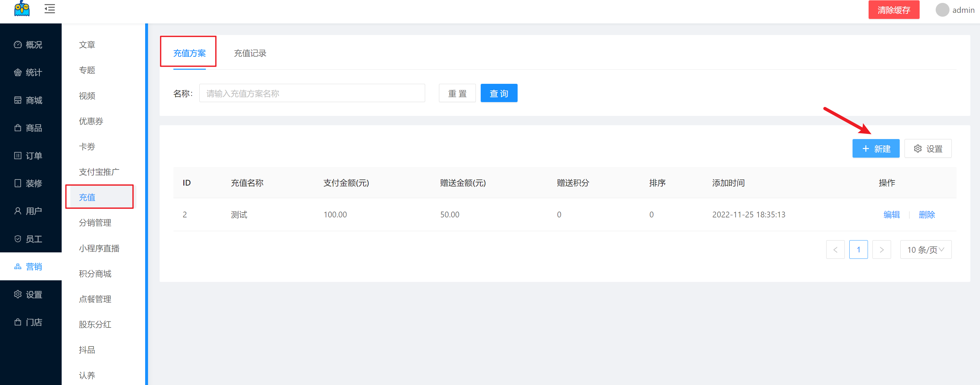Switch to the 充值记录 tab

pyautogui.click(x=250, y=53)
